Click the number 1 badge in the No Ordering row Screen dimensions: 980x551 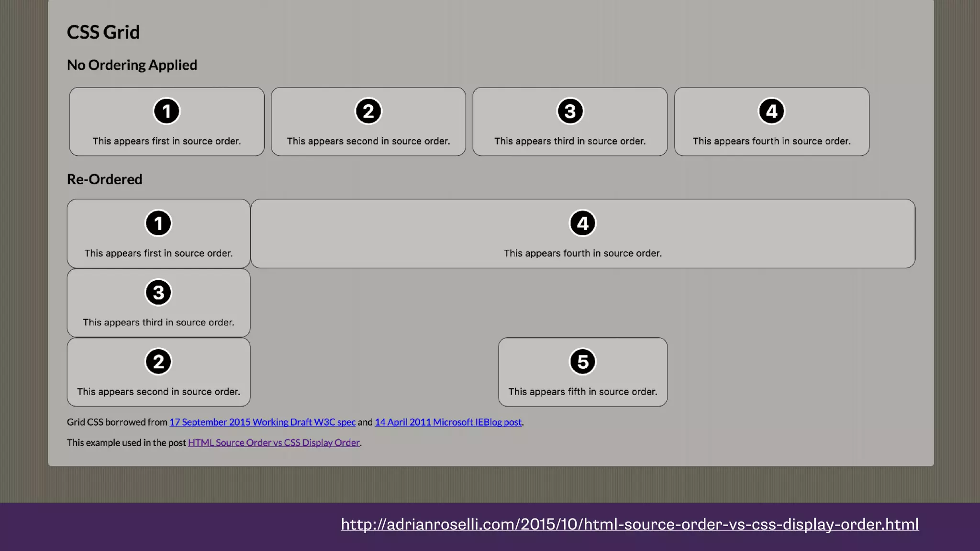(167, 111)
